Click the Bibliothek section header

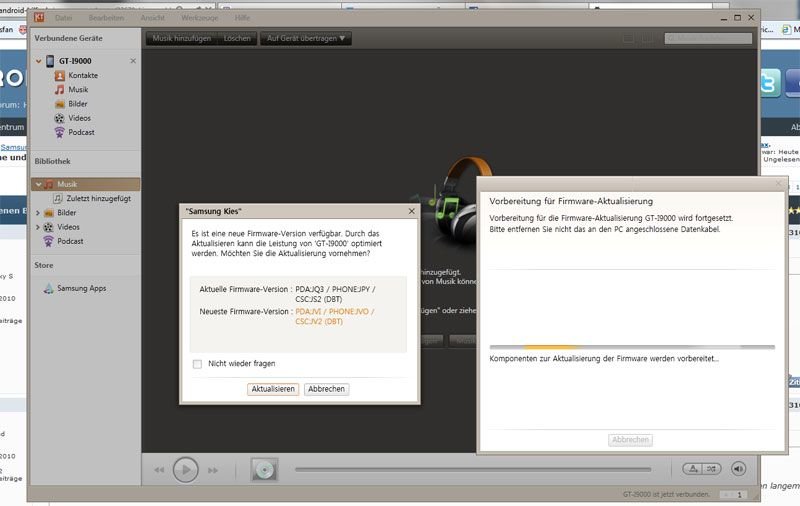point(53,161)
